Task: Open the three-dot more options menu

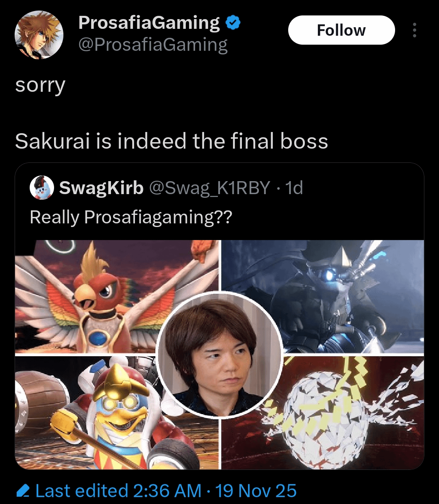Action: [414, 30]
